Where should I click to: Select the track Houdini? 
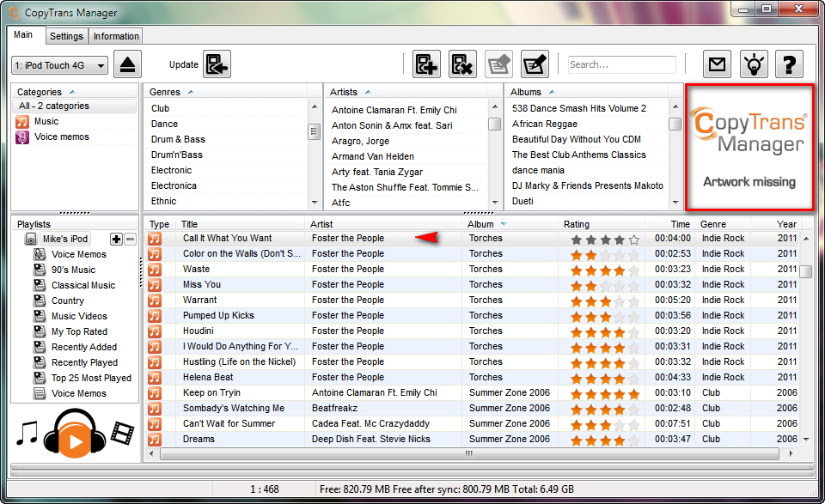click(x=199, y=331)
